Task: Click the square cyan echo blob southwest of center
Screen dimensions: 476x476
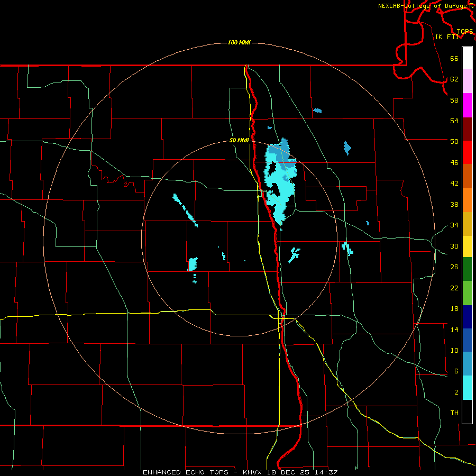Action: (x=193, y=264)
